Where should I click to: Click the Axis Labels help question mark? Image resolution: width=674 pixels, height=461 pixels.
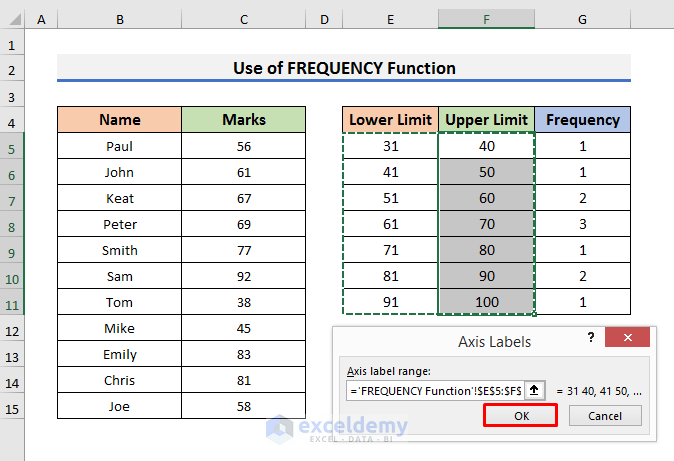click(591, 339)
